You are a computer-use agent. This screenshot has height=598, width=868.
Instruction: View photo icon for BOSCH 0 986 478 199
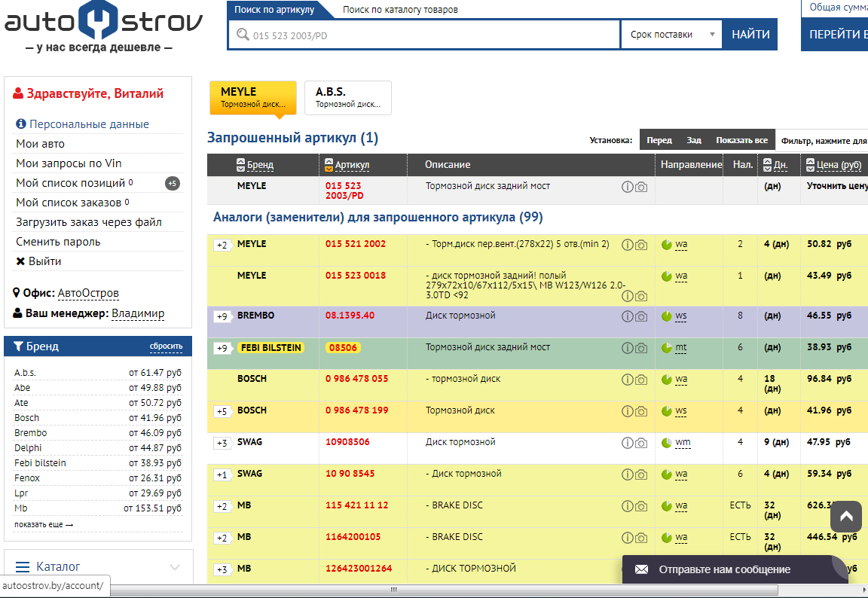coord(641,411)
